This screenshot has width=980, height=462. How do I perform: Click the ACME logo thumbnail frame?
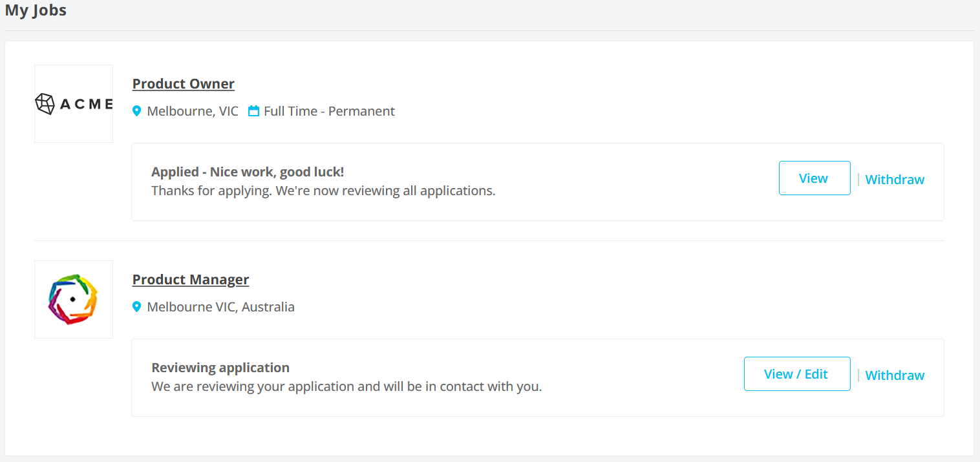pyautogui.click(x=73, y=103)
